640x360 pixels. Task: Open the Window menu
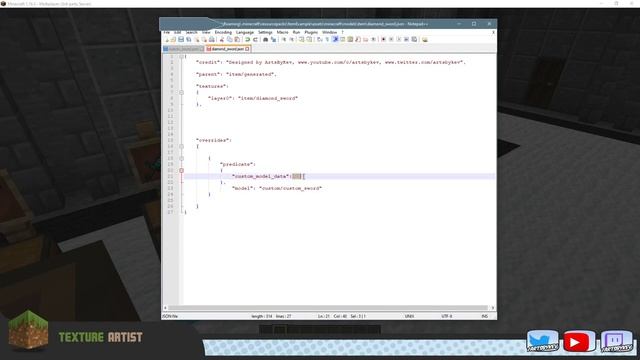[x=329, y=32]
